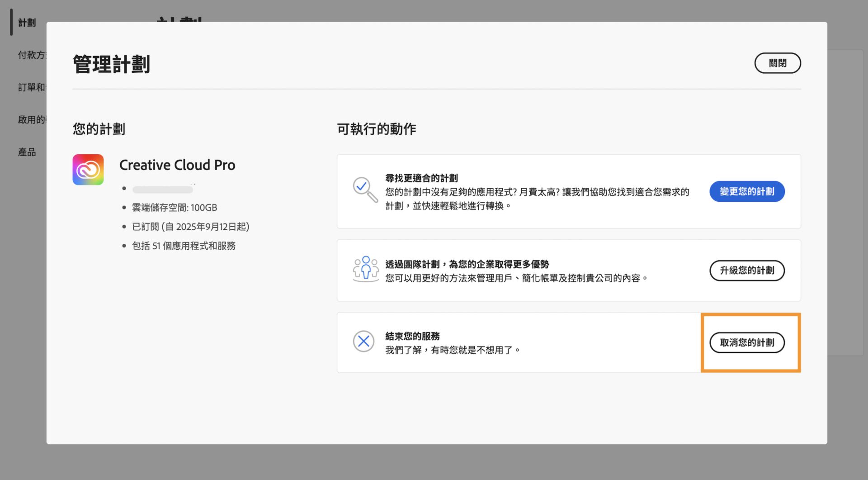Screen dimensions: 868x480
Task: Click the 管理計劃 heading
Action: click(x=111, y=64)
